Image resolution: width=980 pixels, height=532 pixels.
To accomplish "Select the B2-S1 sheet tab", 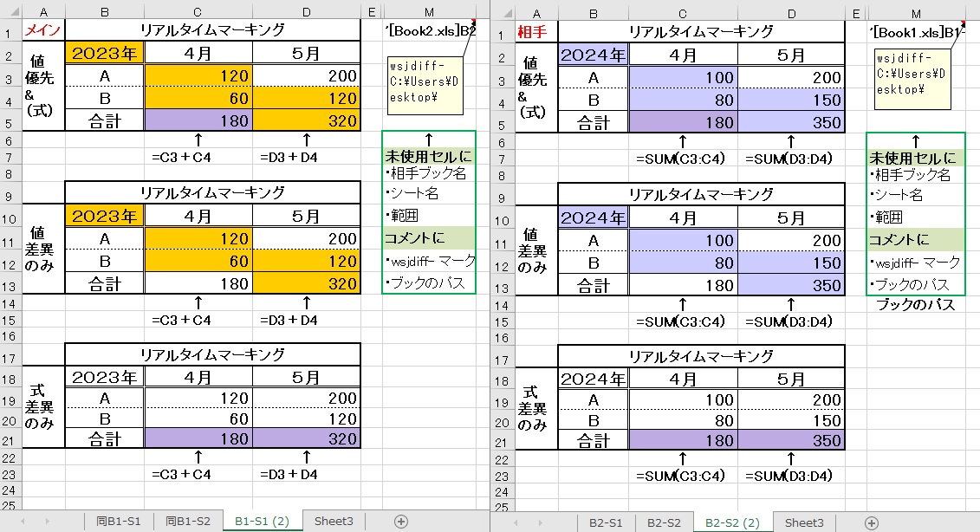I will tap(606, 522).
